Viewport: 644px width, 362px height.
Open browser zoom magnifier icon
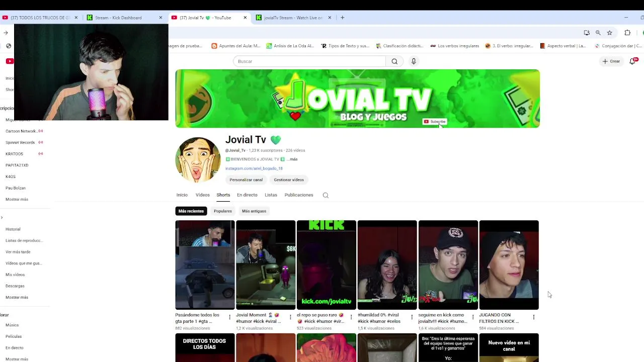pos(598,33)
